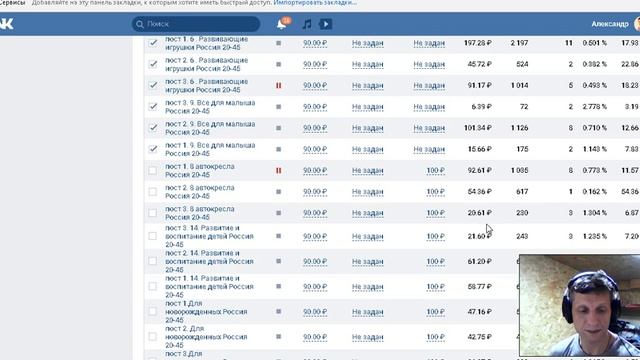Check the 'пост 2. 14. Развитие и воспитание' checkbox
This screenshot has width=640, height=360.
tap(153, 261)
